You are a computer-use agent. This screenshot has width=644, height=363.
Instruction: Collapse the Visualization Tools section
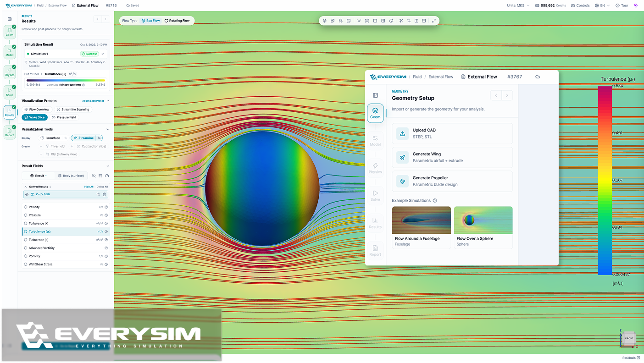pos(108,129)
